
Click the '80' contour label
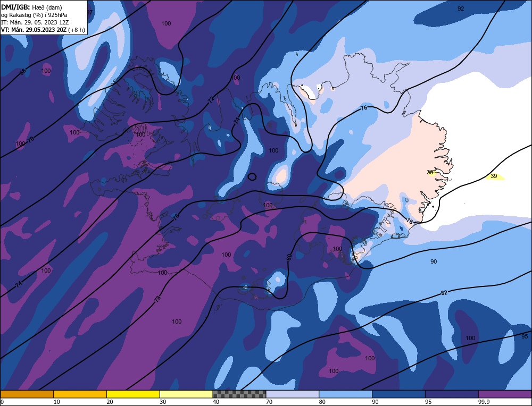(289, 257)
